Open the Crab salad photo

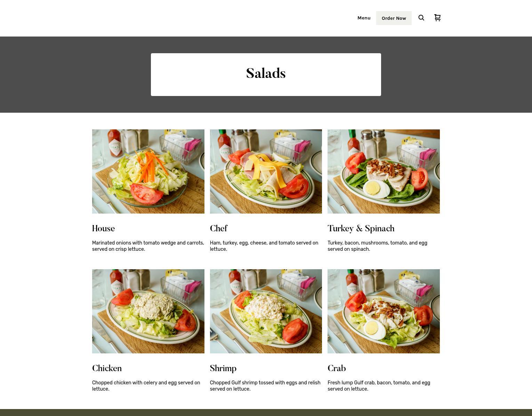pyautogui.click(x=384, y=311)
